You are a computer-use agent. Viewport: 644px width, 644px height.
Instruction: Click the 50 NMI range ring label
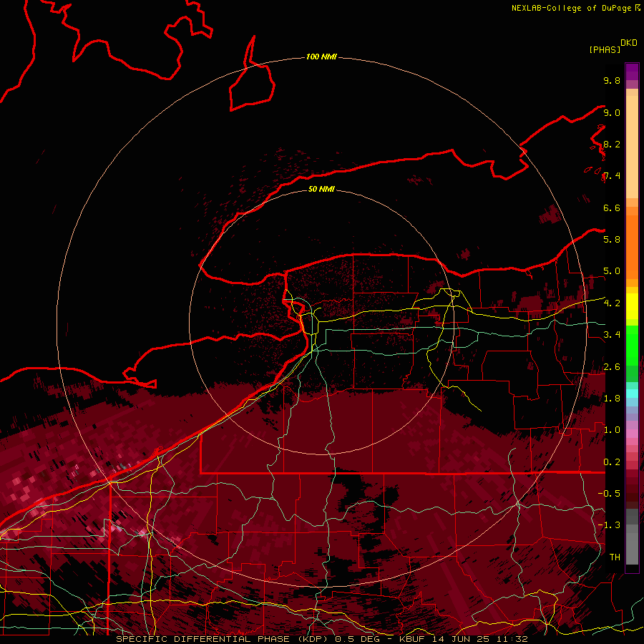tap(321, 189)
